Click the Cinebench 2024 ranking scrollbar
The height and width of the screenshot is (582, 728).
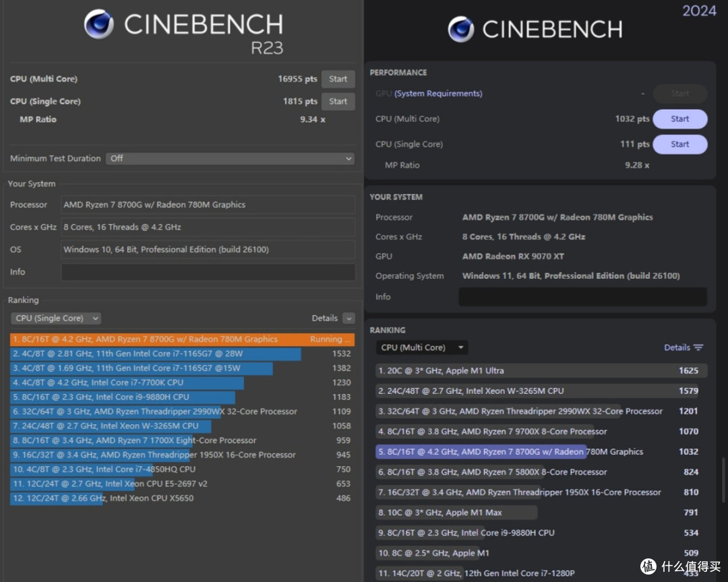coord(723,480)
